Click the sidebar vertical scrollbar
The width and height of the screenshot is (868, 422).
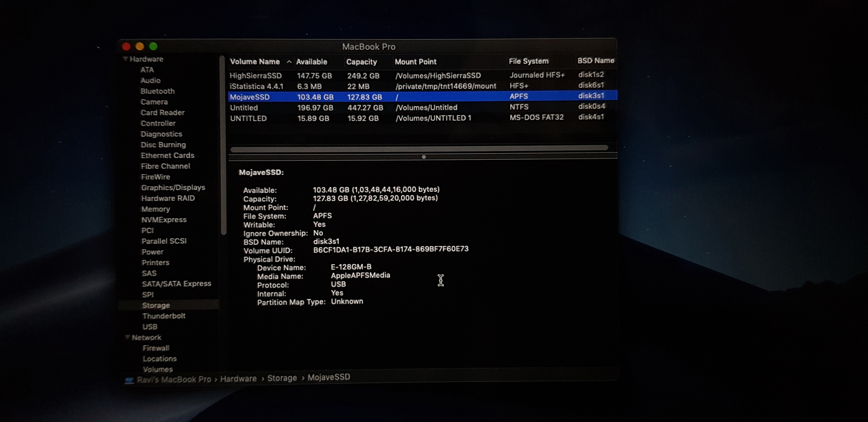[x=223, y=145]
